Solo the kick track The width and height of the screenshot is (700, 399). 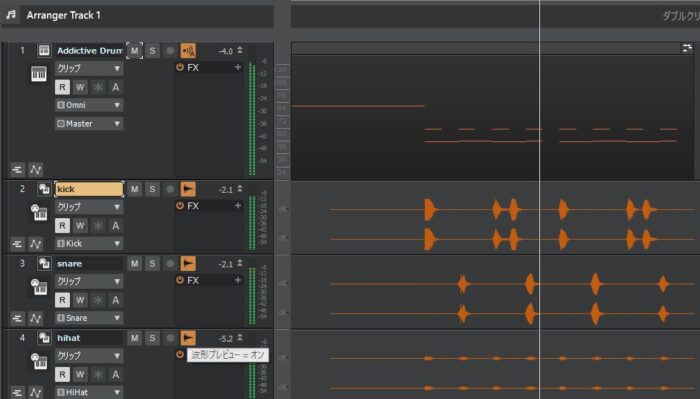(x=152, y=189)
